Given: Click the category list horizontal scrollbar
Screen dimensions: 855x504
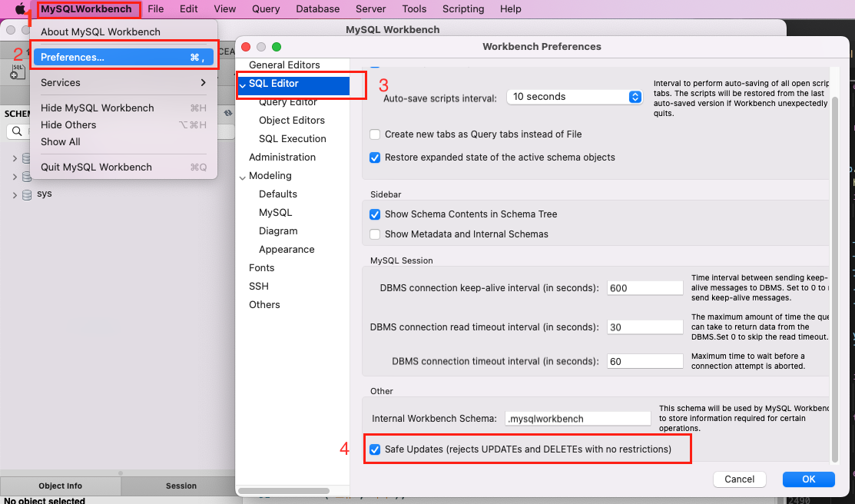Looking at the screenshot, I should 283,491.
